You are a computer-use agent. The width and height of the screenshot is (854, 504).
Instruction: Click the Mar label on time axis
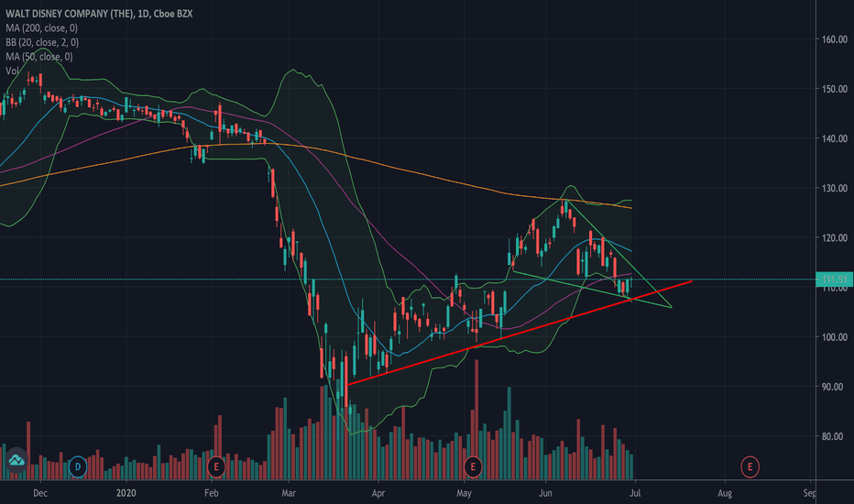point(289,493)
